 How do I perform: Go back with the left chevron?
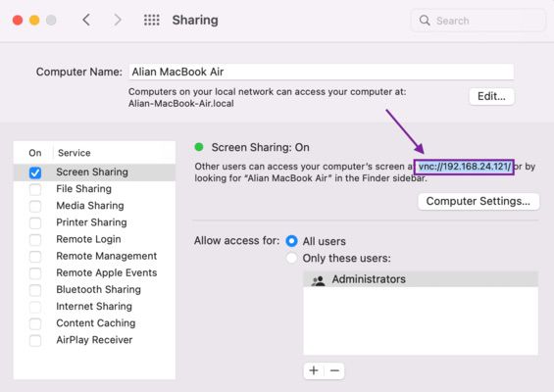click(86, 21)
